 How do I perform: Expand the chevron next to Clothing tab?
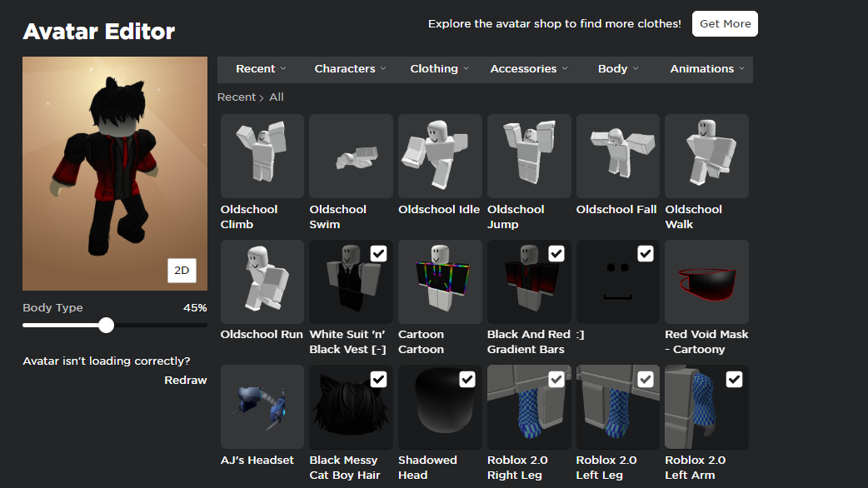pos(466,68)
